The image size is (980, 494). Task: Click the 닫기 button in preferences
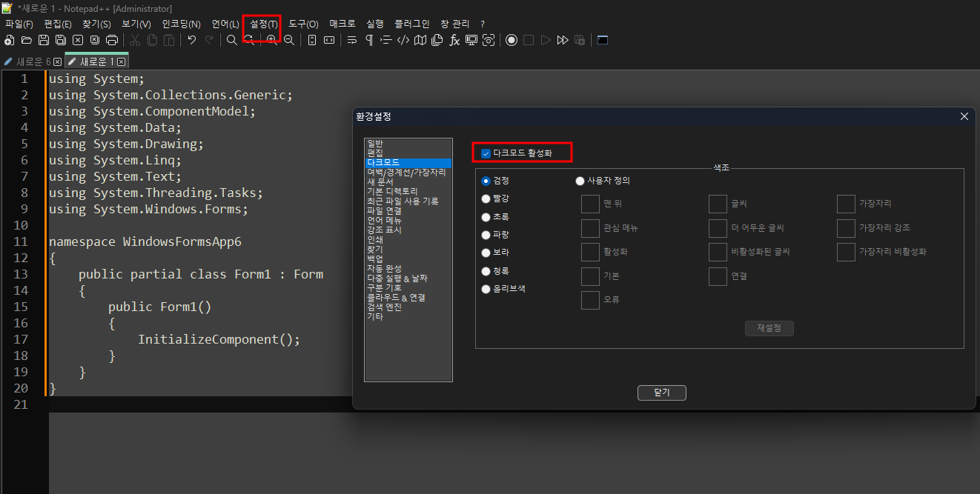click(662, 393)
